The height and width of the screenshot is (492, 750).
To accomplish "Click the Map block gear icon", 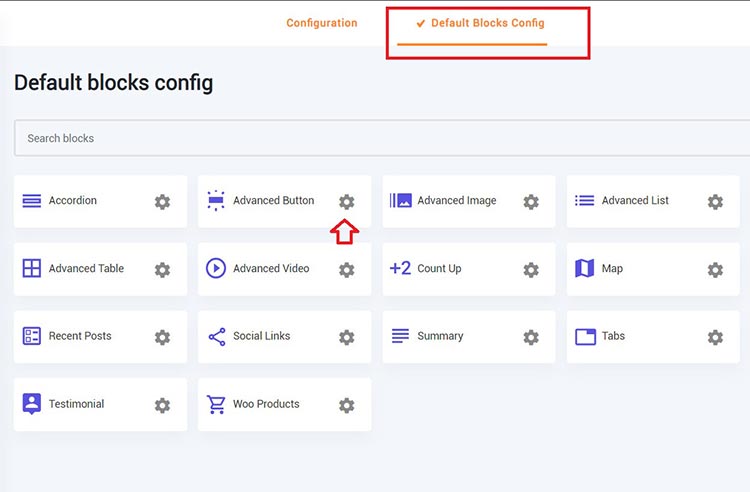I will 715,270.
